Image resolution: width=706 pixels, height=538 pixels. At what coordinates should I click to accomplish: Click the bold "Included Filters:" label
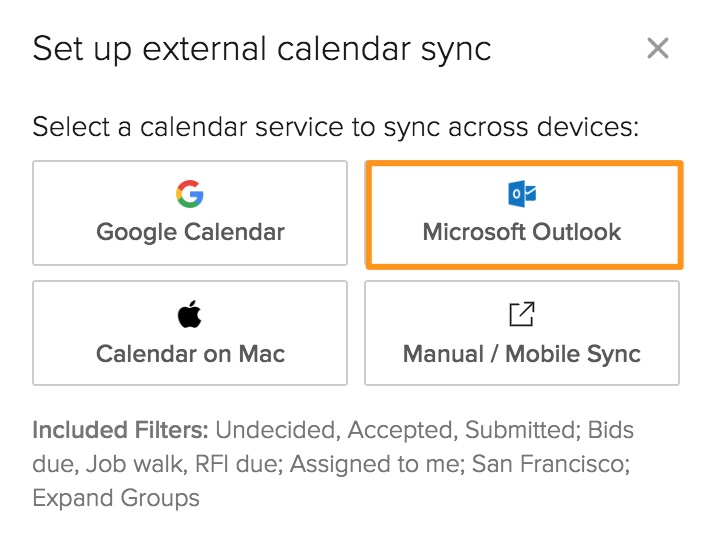click(x=120, y=430)
